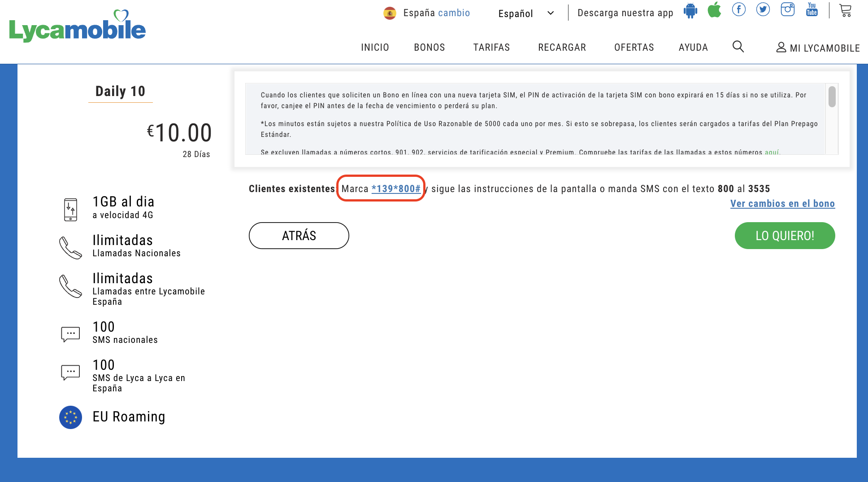
Task: Click the EU flag Roaming icon
Action: 70,417
